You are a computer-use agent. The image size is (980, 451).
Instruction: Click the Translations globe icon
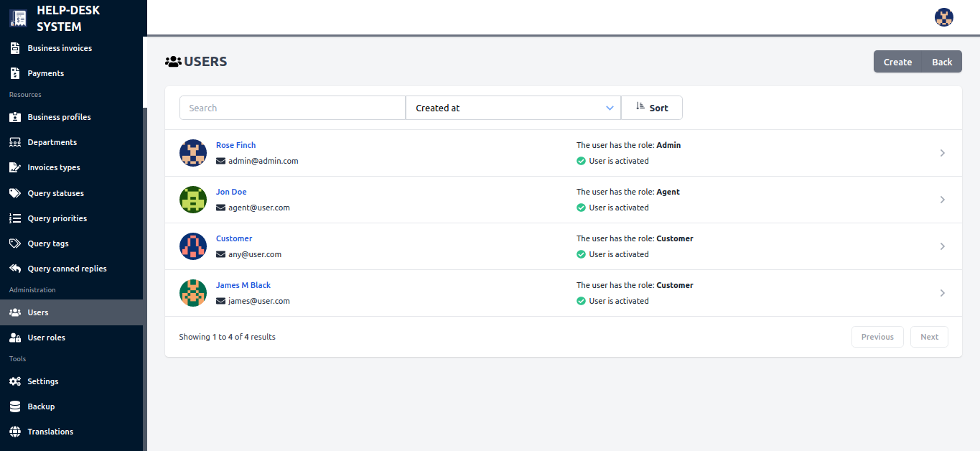point(14,432)
